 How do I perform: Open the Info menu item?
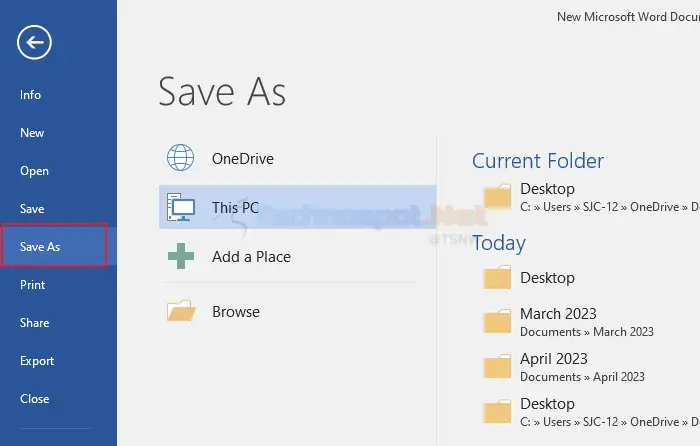pyautogui.click(x=30, y=95)
